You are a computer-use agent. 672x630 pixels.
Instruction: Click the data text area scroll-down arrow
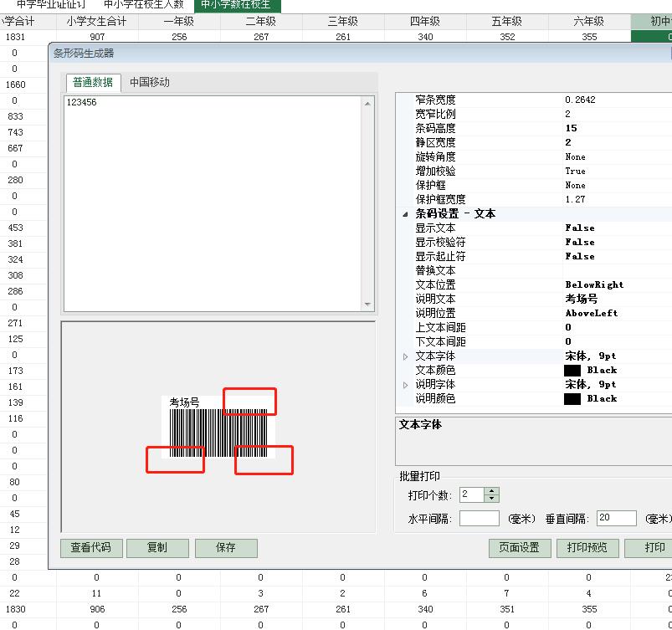click(367, 305)
